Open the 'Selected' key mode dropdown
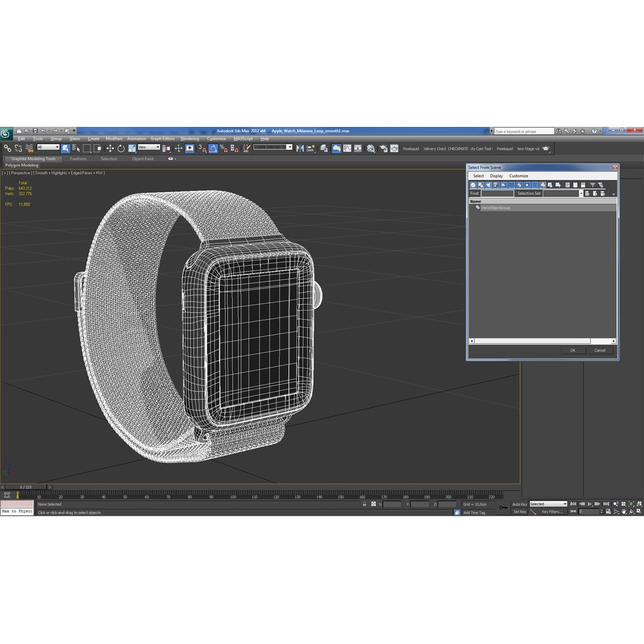This screenshot has height=644, width=644. tap(548, 504)
